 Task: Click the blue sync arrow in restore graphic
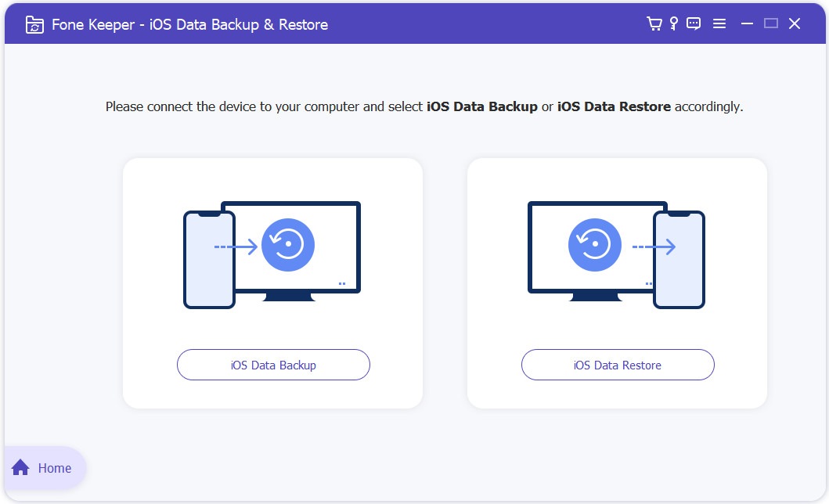coord(594,245)
